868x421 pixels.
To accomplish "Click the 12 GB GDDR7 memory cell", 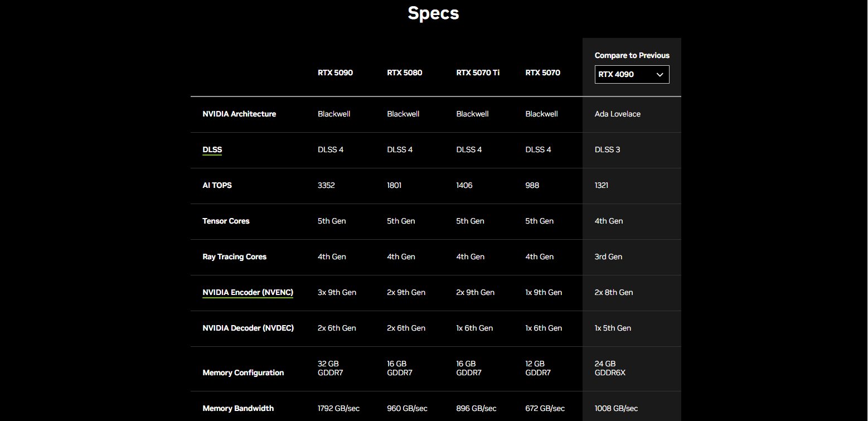I will [537, 368].
